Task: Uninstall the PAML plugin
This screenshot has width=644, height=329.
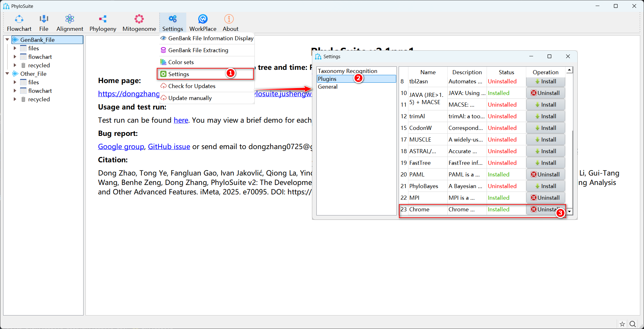Action: click(545, 175)
